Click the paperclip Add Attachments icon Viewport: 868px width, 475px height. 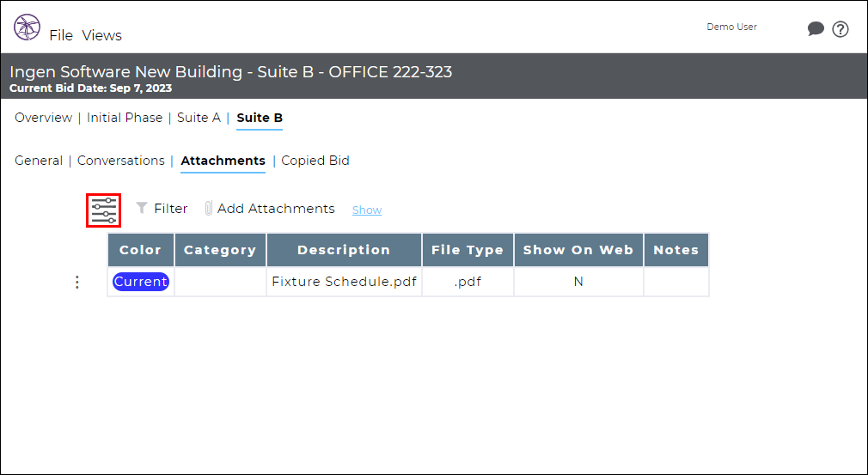tap(209, 209)
